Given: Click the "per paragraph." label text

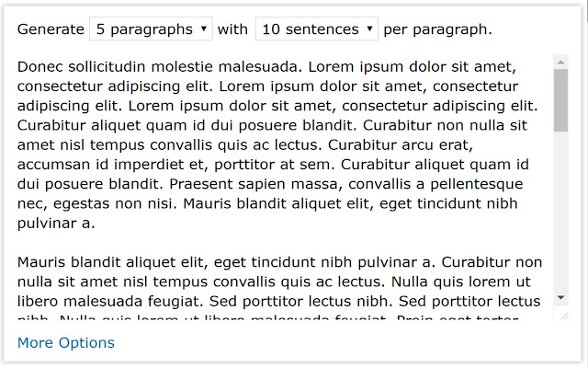Looking at the screenshot, I should tap(437, 29).
